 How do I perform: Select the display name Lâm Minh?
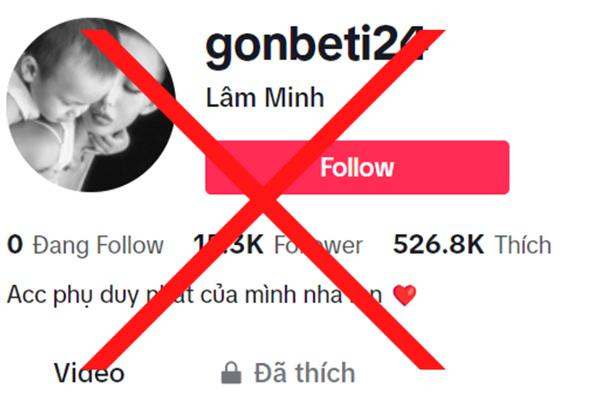(x=265, y=97)
